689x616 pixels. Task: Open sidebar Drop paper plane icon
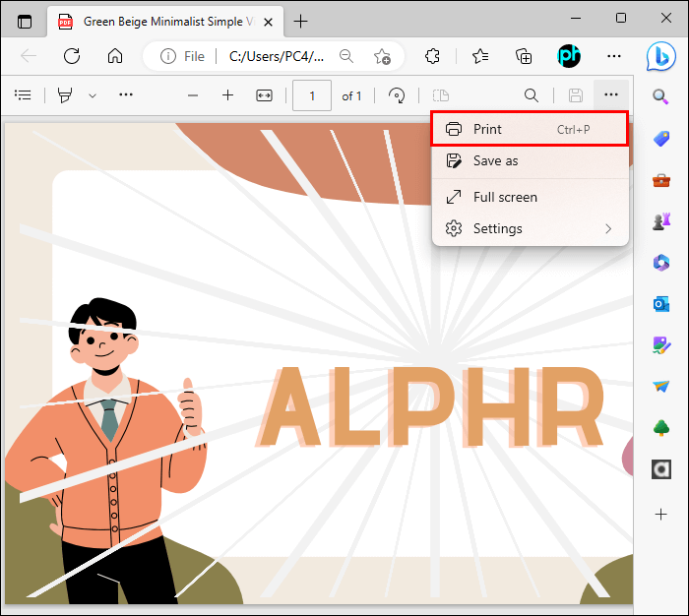(660, 386)
